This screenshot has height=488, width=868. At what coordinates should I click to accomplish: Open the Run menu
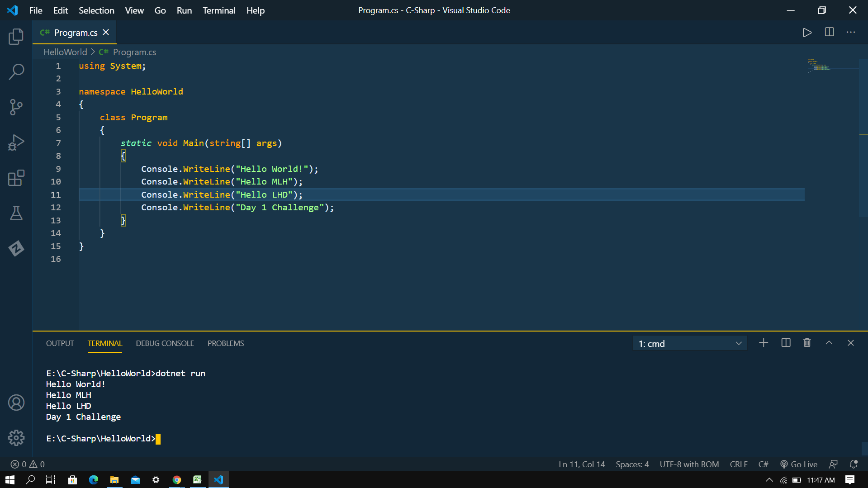tap(184, 10)
